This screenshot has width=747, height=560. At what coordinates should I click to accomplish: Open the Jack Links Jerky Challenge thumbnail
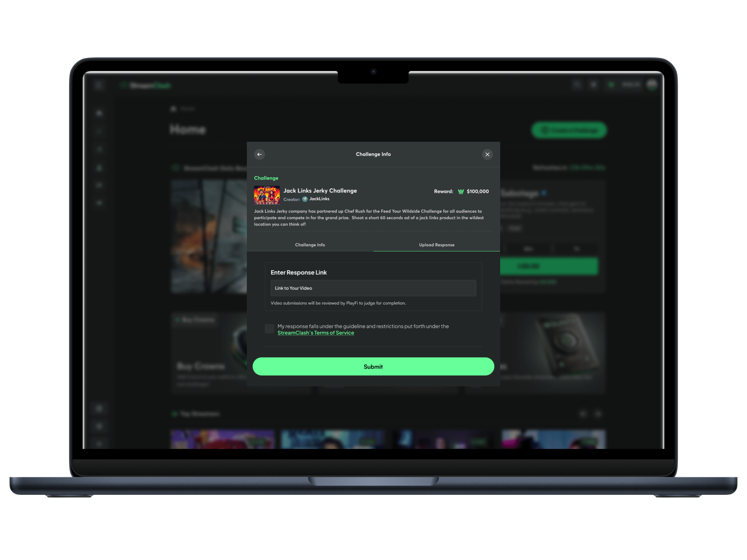(x=267, y=195)
